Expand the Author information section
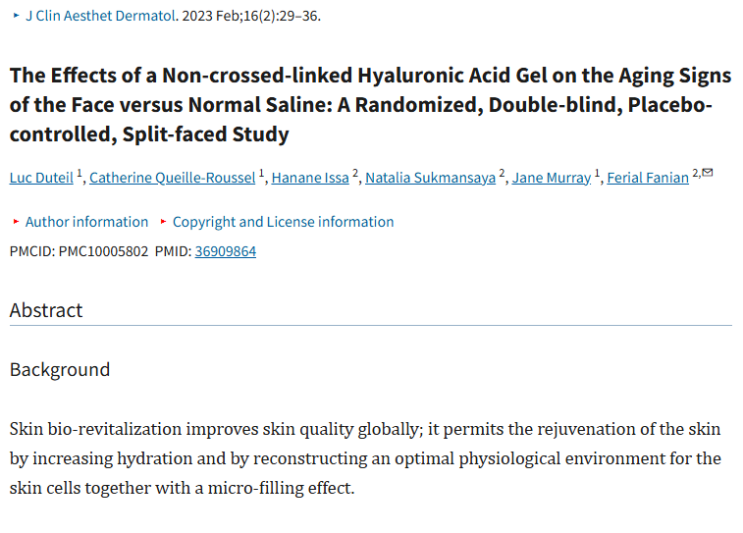 (86, 222)
